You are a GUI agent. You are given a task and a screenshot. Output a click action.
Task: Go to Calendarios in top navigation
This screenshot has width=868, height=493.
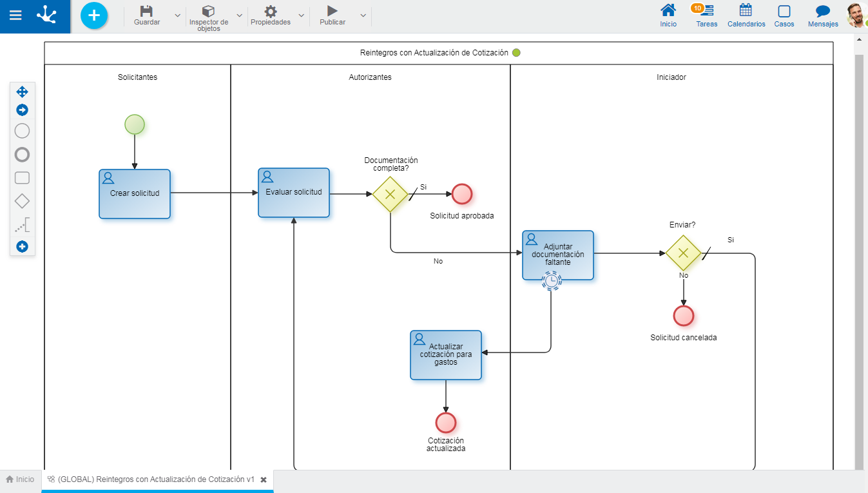[746, 15]
